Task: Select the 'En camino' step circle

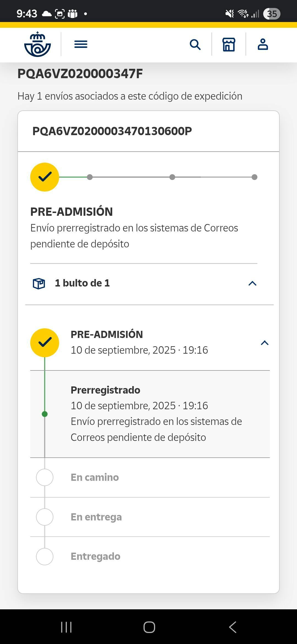Action: [x=45, y=477]
